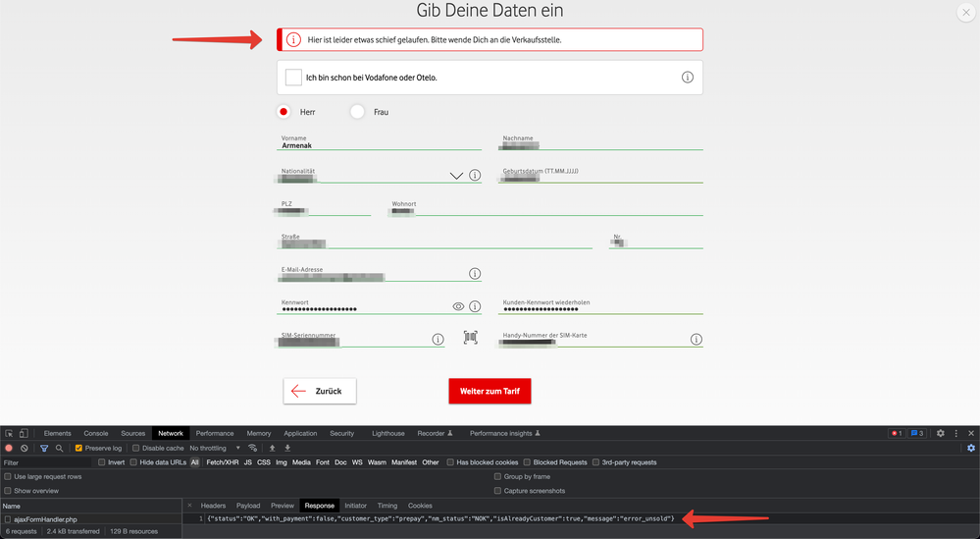The height and width of the screenshot is (539, 980).
Task: Open the Nationalität dropdown chevron
Action: 456,176
